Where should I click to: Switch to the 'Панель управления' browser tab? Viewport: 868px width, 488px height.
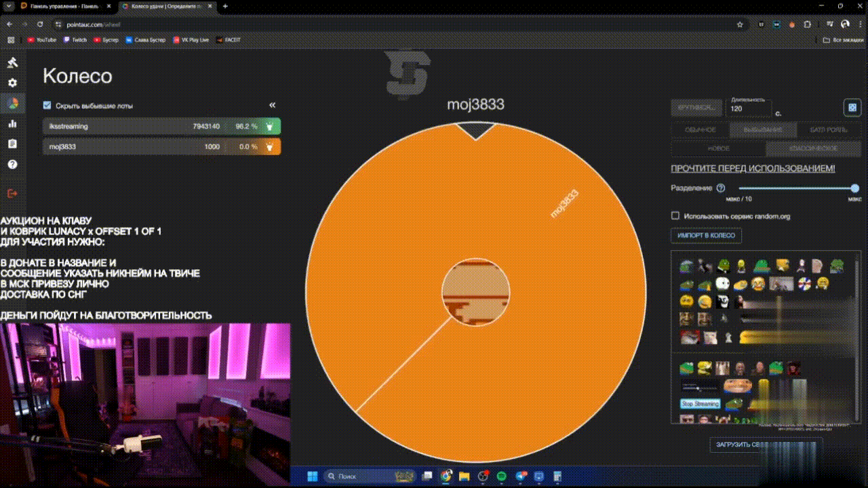67,6
